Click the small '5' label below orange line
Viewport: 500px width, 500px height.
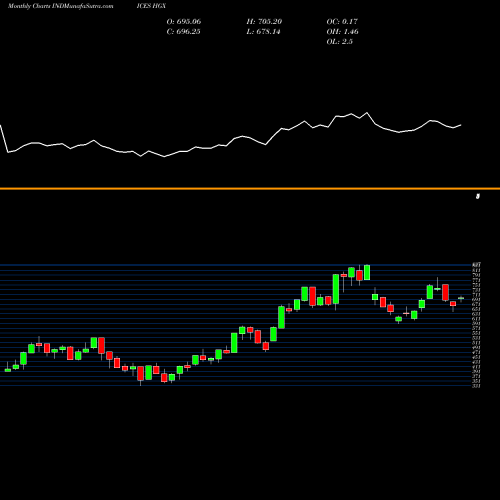[478, 197]
